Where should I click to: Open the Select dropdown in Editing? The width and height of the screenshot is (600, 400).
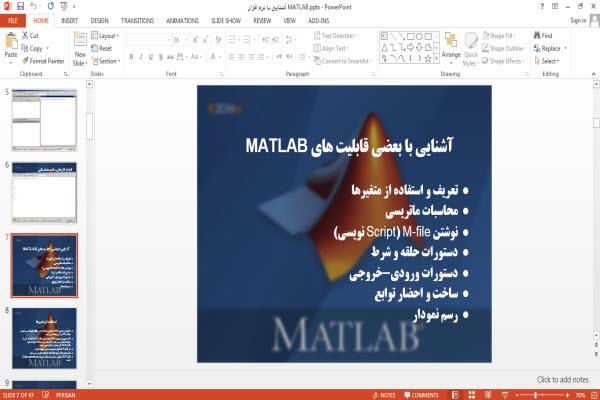point(547,61)
